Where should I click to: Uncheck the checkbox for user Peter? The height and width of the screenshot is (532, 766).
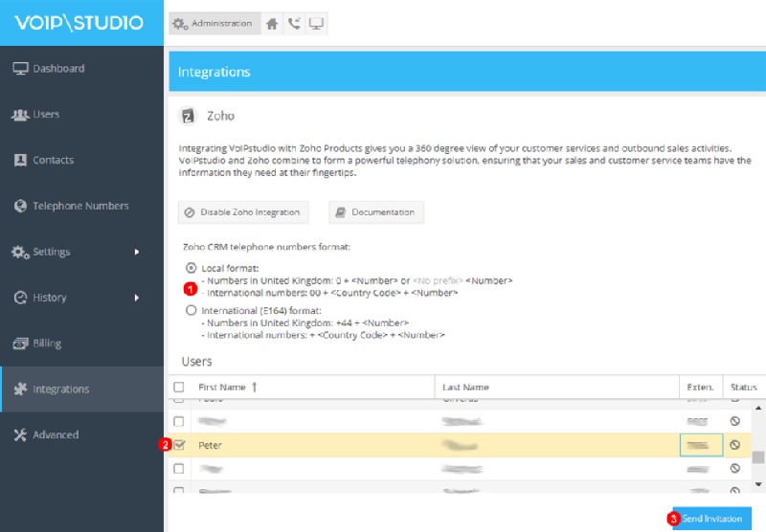(x=179, y=445)
